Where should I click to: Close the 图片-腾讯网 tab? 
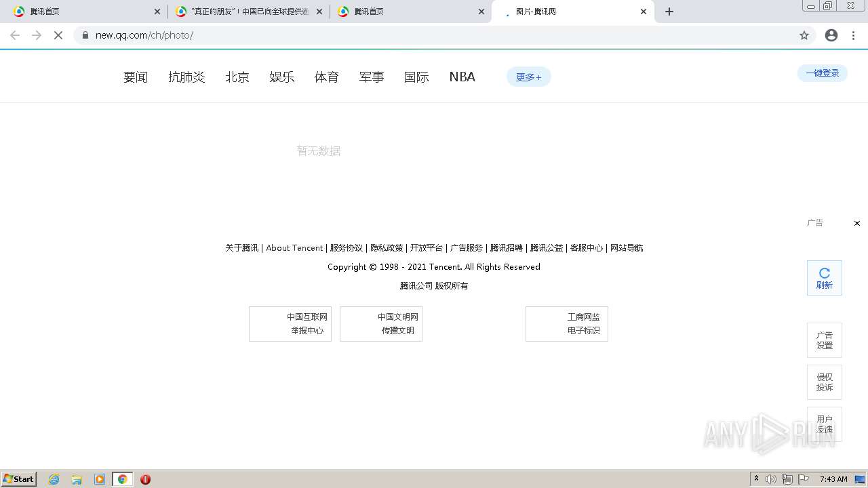(x=644, y=12)
